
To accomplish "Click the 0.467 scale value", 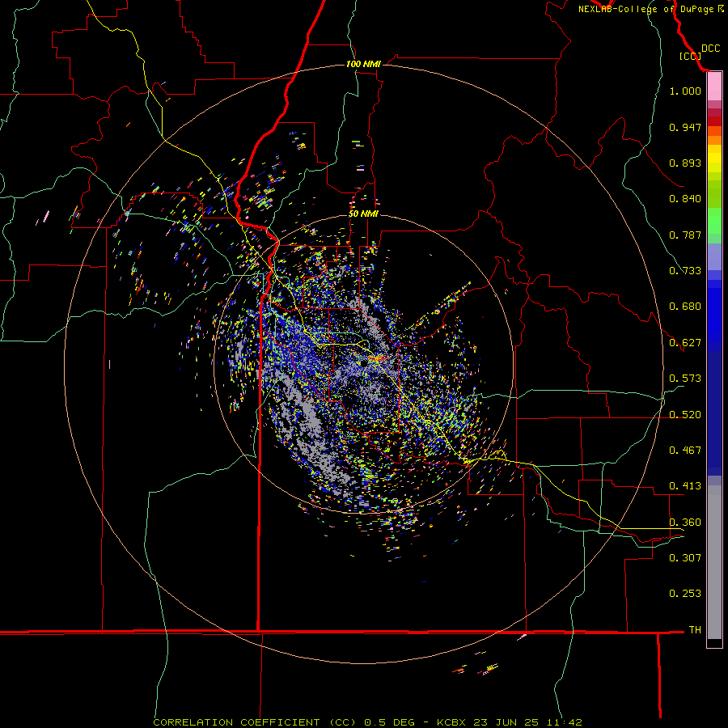I will coord(685,451).
